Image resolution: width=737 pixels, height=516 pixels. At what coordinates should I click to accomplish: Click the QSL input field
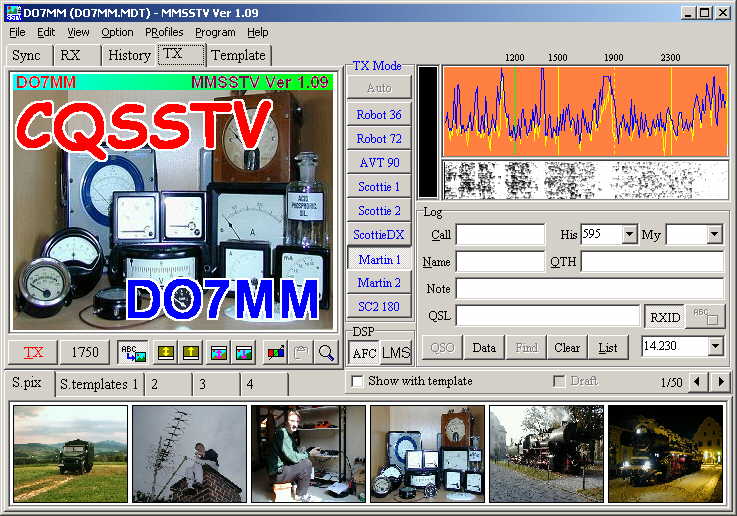(x=548, y=315)
